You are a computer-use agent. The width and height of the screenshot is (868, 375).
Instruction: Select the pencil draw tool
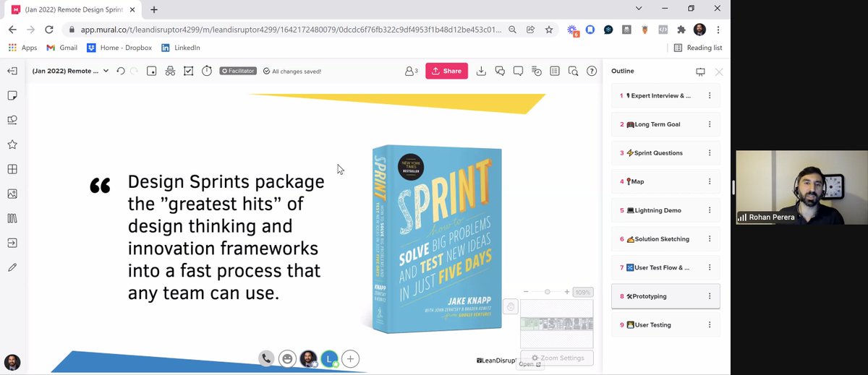tap(12, 267)
